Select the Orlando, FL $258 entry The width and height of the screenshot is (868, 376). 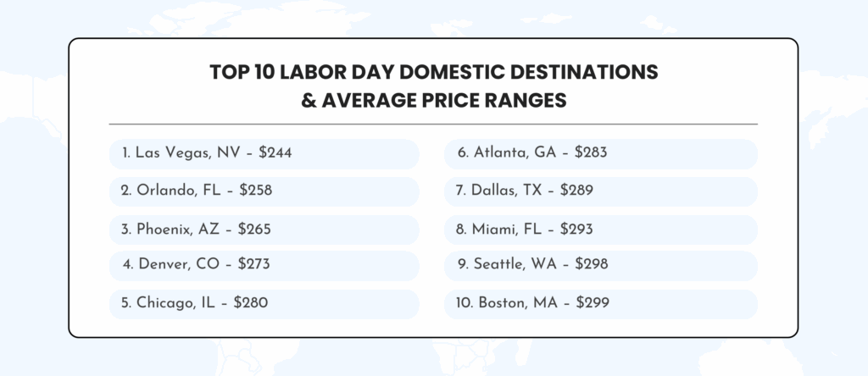click(x=264, y=191)
